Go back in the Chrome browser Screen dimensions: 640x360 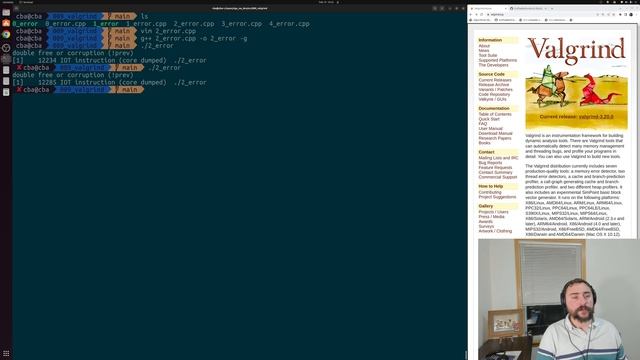[471, 14]
